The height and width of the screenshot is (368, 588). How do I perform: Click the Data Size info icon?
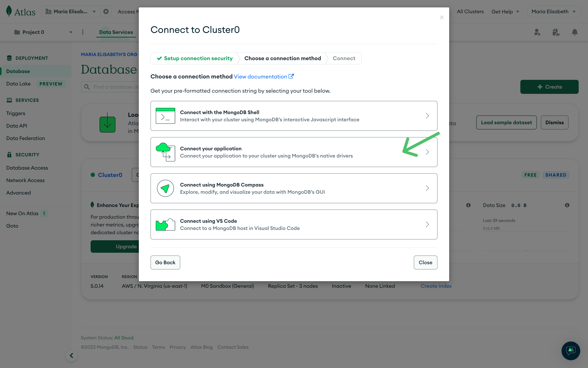point(567,205)
